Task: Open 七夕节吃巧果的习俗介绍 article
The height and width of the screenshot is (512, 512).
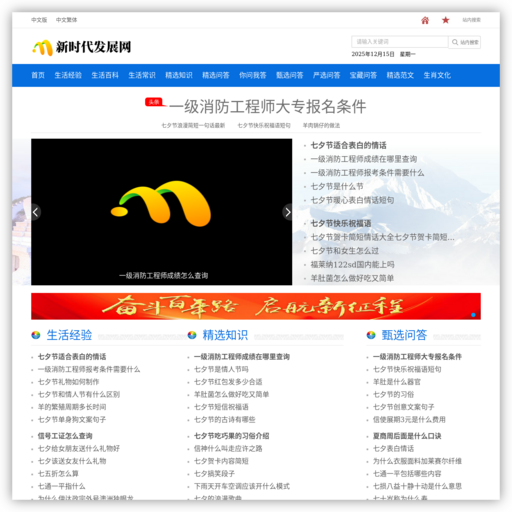Action: point(232,436)
